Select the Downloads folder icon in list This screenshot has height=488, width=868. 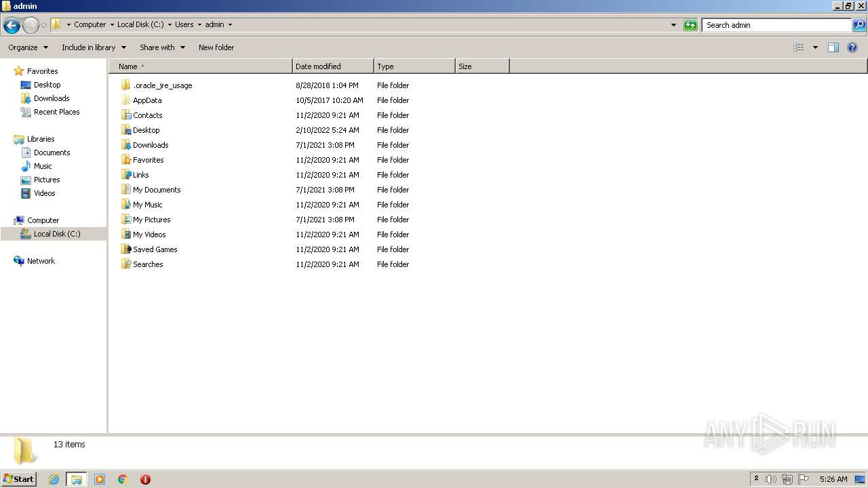pos(126,145)
